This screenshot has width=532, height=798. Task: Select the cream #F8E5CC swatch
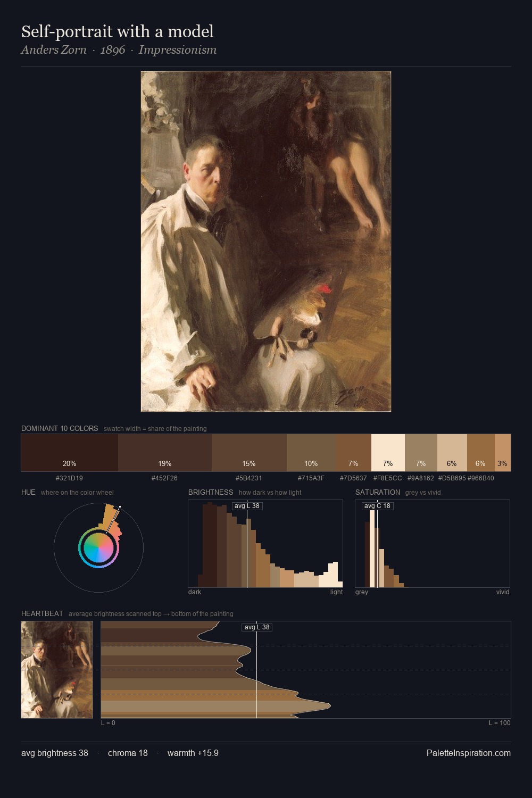coord(388,453)
